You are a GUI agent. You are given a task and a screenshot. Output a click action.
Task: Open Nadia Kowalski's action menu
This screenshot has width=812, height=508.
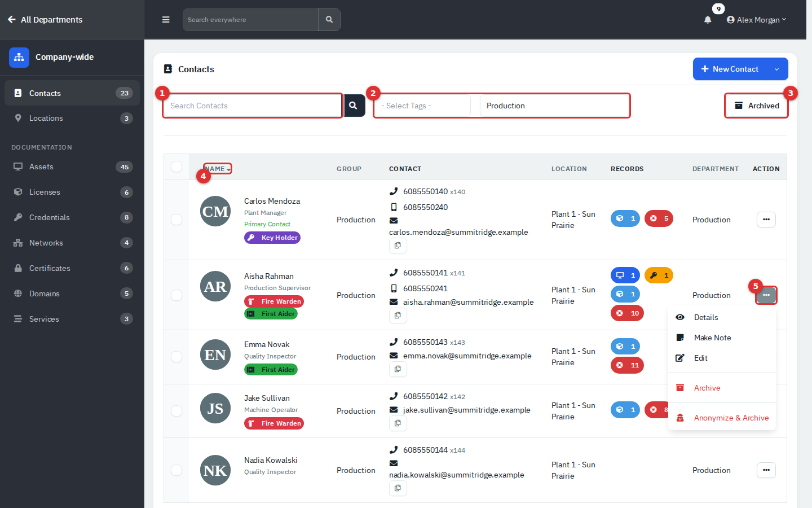766,470
